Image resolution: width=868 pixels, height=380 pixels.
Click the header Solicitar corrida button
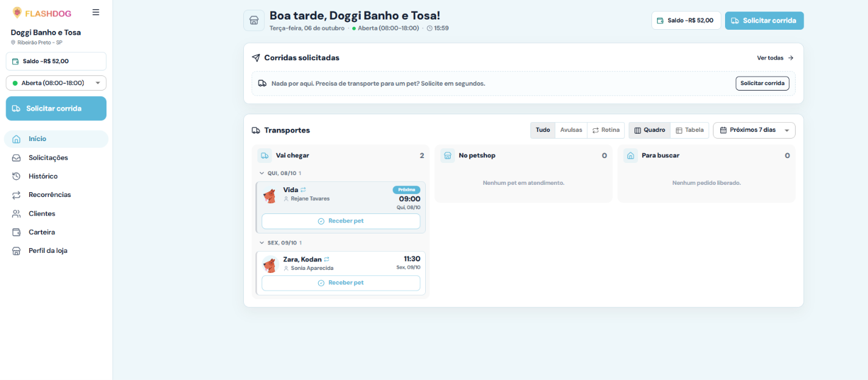tap(764, 21)
